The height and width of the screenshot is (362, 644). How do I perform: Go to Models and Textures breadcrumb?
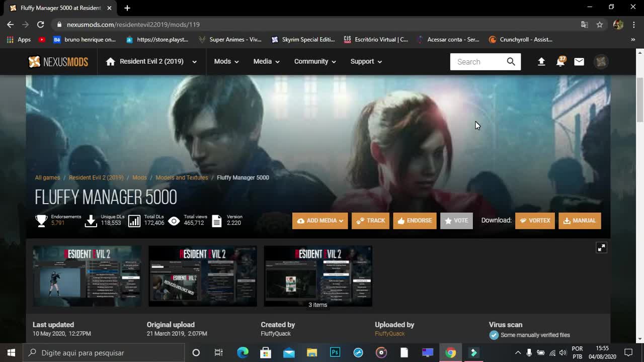[x=182, y=177]
